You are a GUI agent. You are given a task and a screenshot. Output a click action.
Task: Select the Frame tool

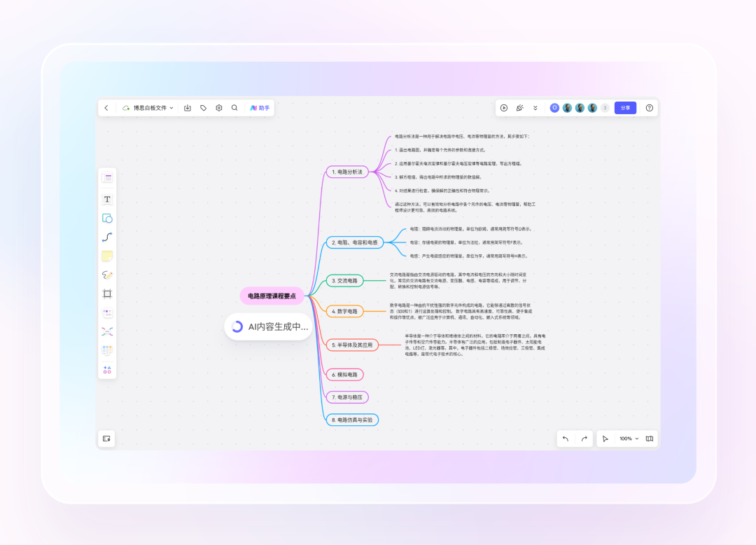pos(107,294)
